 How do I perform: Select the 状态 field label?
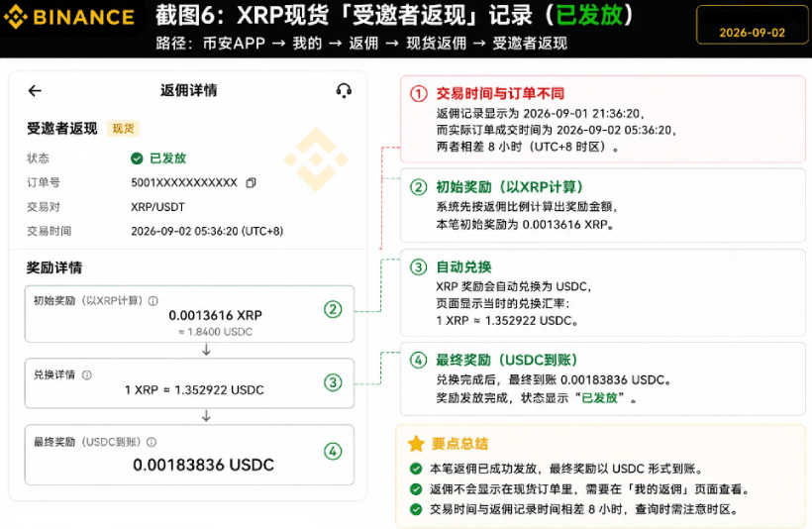[38, 159]
